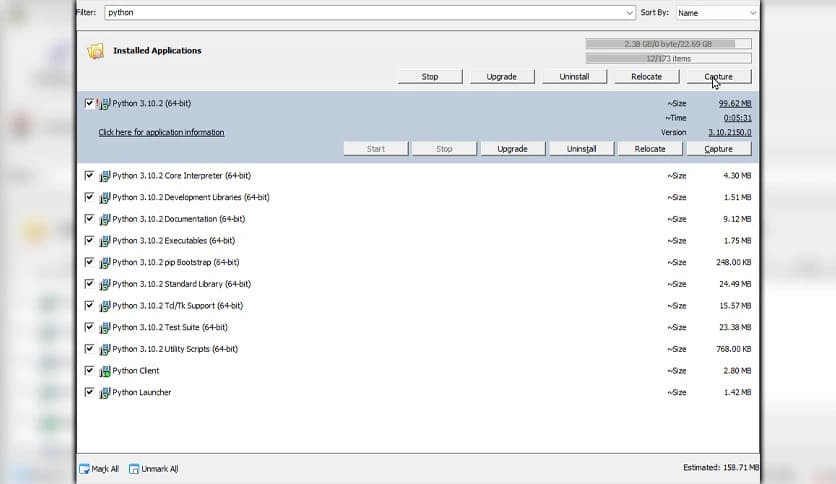Toggle Python 3.10.2 Tcl/Tk Support checkbox
This screenshot has height=484, width=836.
tap(89, 305)
